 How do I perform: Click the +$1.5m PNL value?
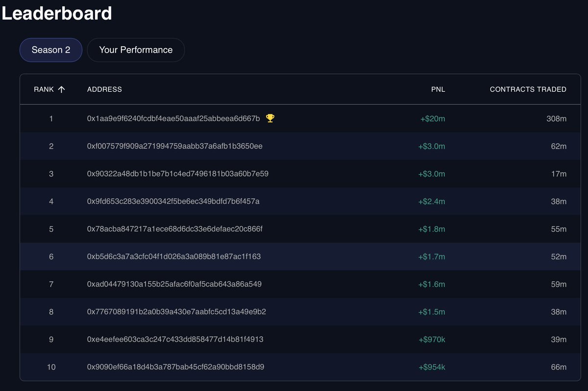coord(432,312)
